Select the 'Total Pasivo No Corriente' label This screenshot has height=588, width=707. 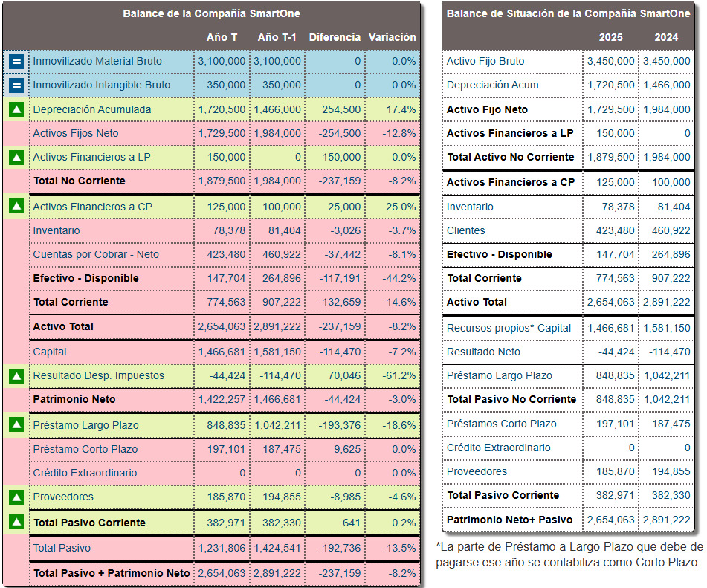coord(511,399)
